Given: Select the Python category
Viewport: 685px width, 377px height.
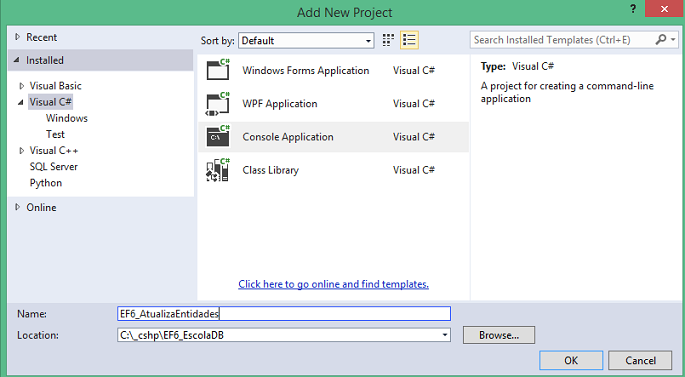Looking at the screenshot, I should coord(46,183).
